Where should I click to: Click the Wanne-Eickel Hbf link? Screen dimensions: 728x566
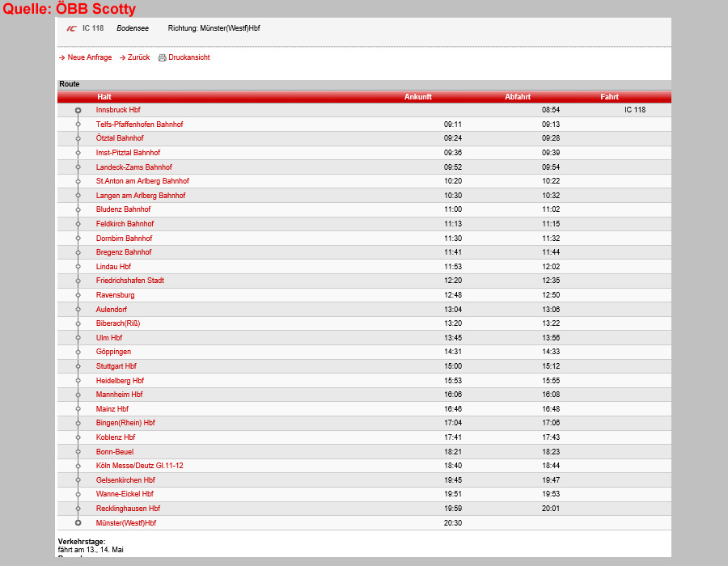tap(125, 494)
